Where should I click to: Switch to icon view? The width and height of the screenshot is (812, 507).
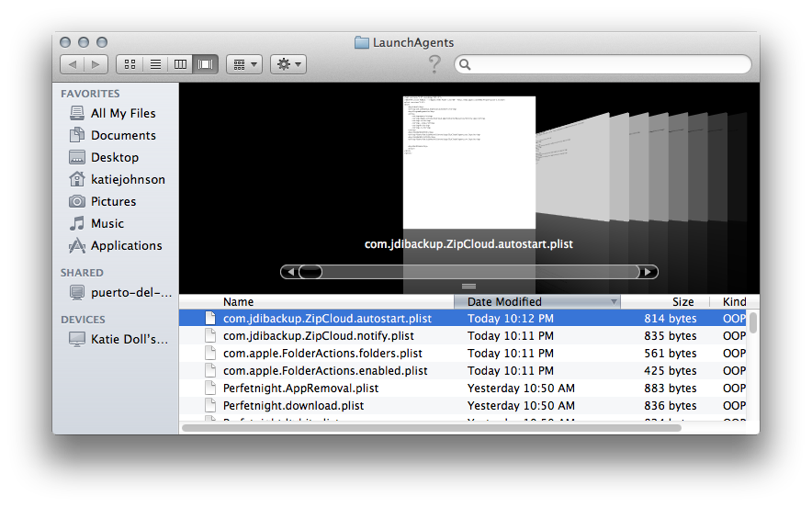(130, 64)
